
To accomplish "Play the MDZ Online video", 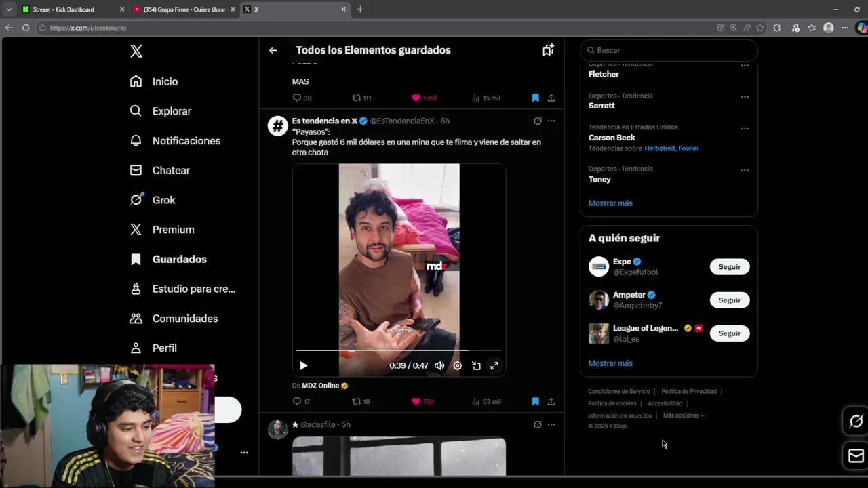I will click(303, 365).
